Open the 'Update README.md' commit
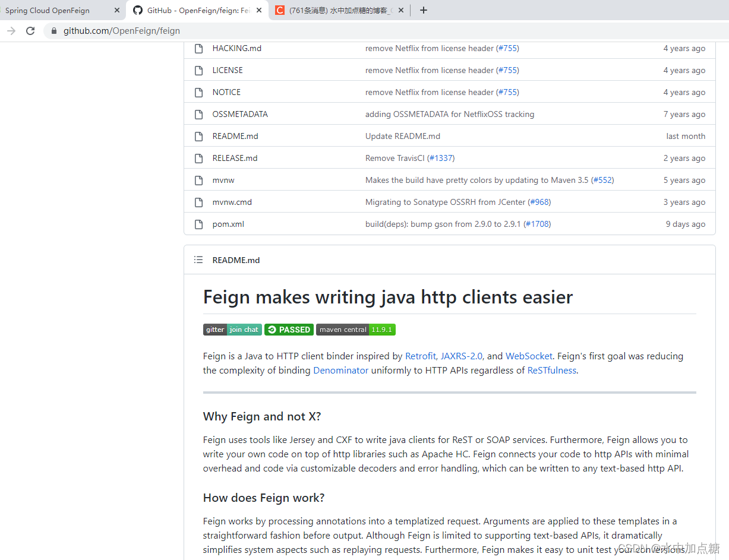Image resolution: width=729 pixels, height=560 pixels. [403, 136]
